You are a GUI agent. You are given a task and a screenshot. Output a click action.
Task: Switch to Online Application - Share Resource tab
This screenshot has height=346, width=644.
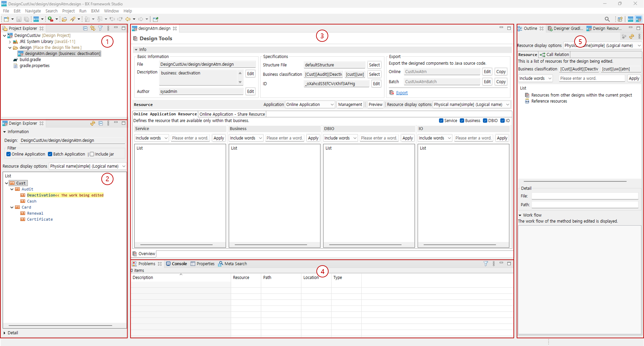pos(232,114)
